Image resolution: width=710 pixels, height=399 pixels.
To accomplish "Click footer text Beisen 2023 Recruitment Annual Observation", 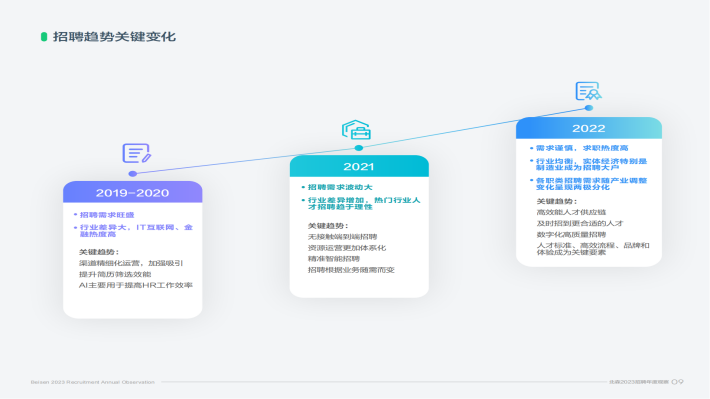I will click(93, 382).
